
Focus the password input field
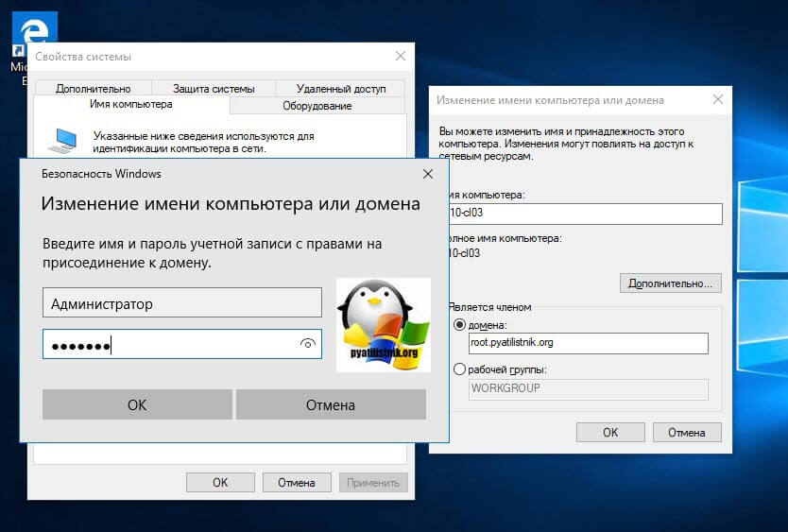(x=170, y=345)
